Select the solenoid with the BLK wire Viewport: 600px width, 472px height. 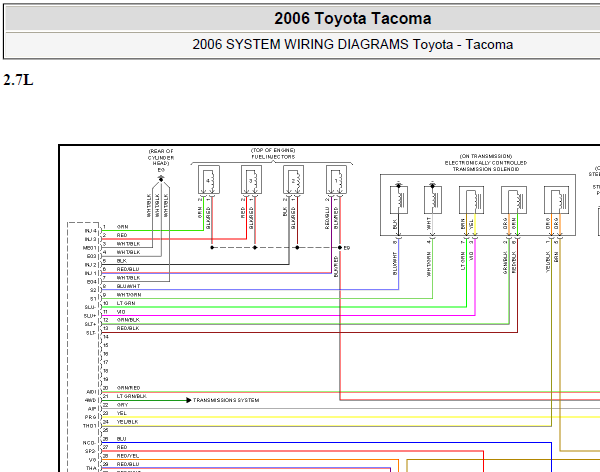[x=399, y=200]
